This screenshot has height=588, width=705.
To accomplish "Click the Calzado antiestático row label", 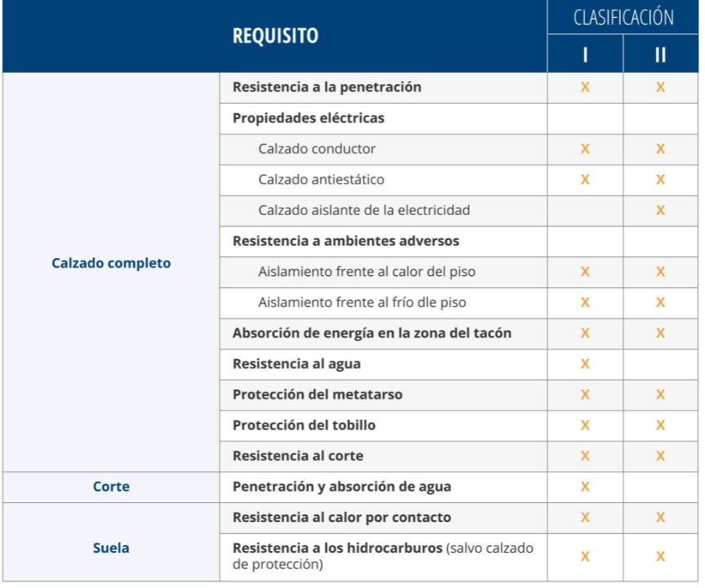I will tap(321, 180).
